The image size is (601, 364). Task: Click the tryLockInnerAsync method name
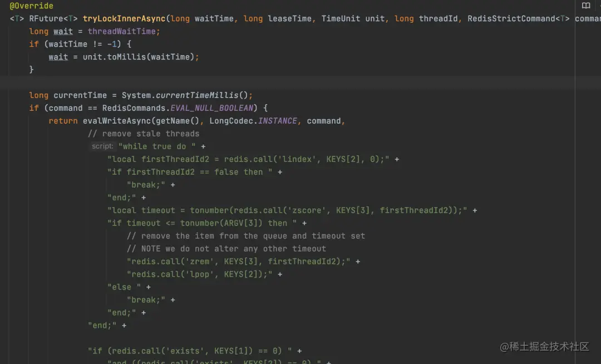tap(124, 18)
